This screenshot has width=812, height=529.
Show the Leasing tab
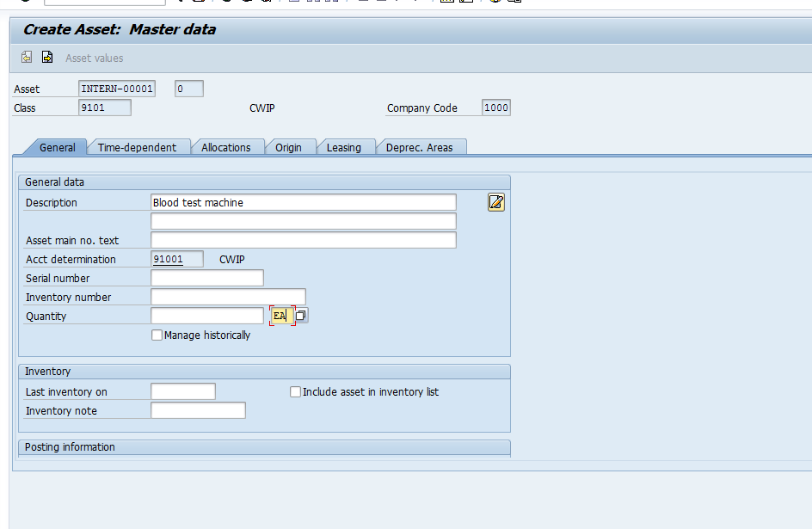(344, 148)
